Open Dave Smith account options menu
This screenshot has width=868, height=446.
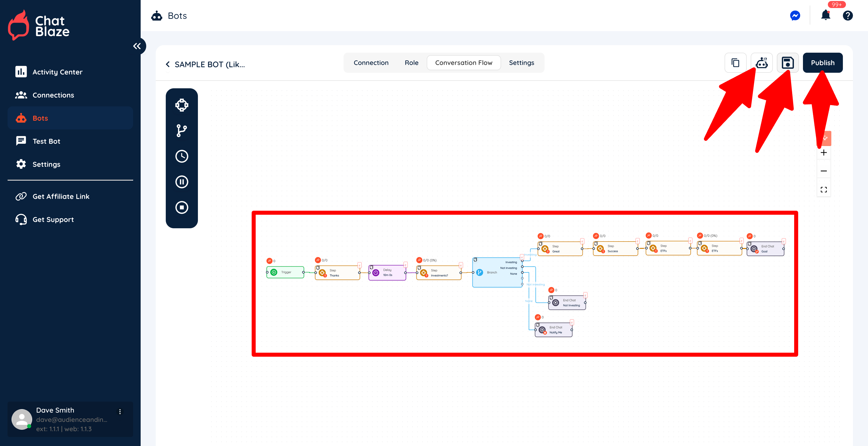pos(120,412)
